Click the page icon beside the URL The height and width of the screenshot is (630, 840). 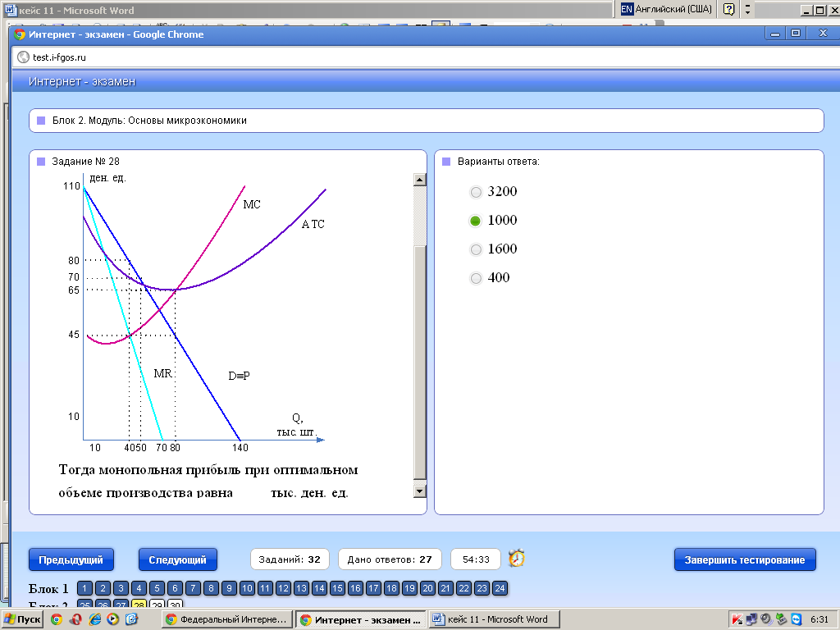pyautogui.click(x=23, y=57)
